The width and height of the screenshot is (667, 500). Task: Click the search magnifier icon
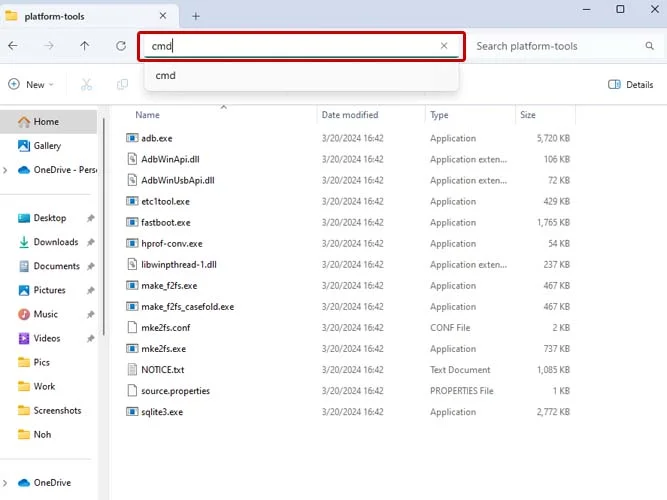pos(649,46)
